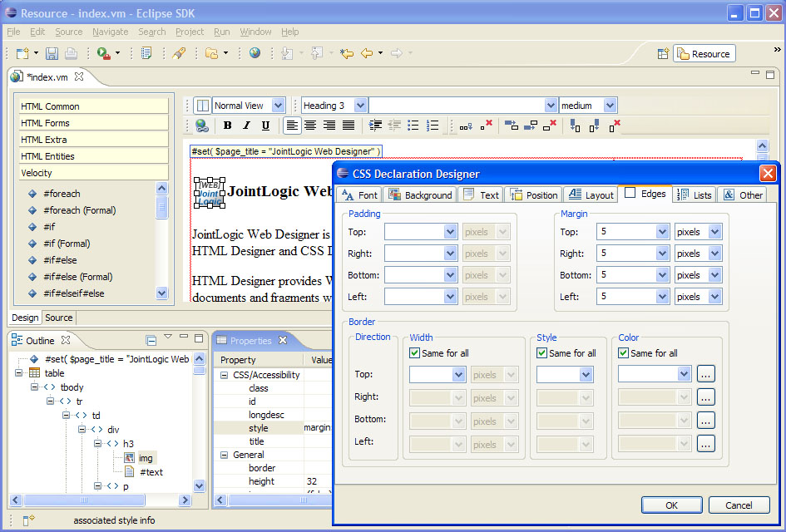Click the last edit location arrow icon

point(346,53)
